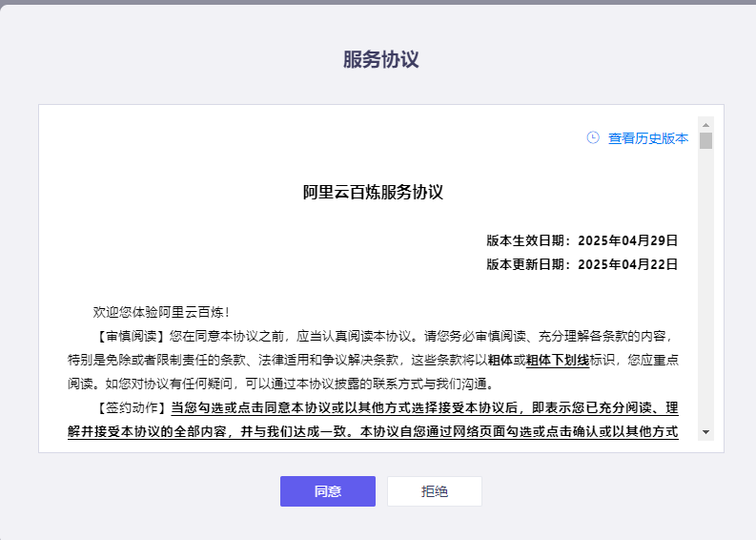Open the 查看历史版本 link

[647, 138]
